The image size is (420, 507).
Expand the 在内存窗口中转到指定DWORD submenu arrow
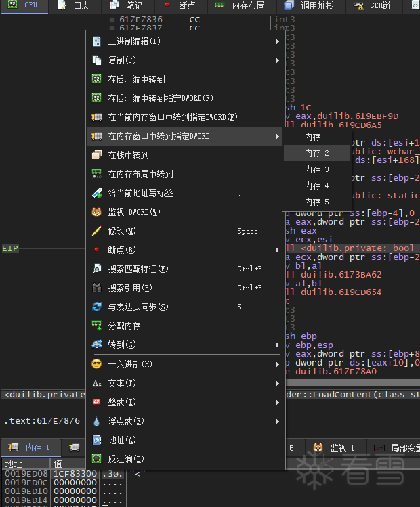tap(278, 136)
